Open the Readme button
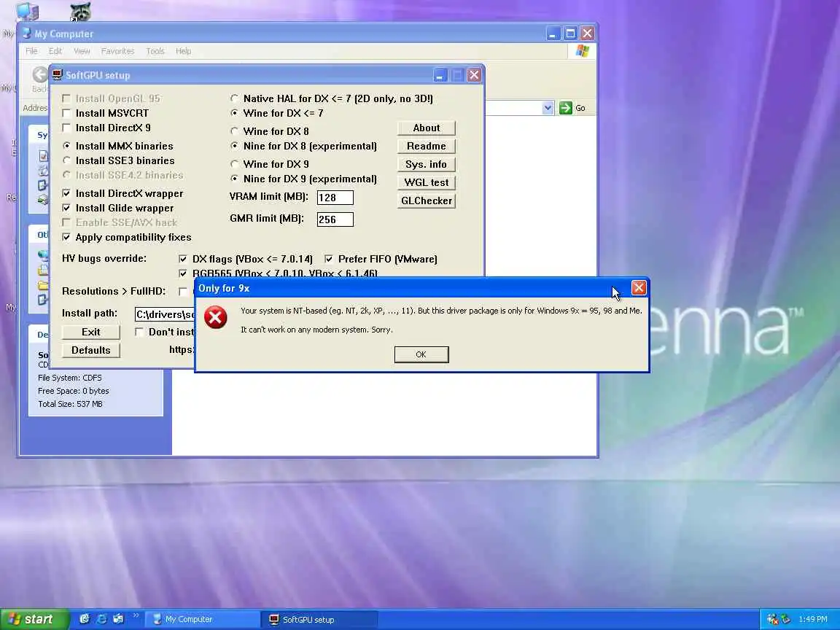Image resolution: width=840 pixels, height=630 pixels. 427,146
